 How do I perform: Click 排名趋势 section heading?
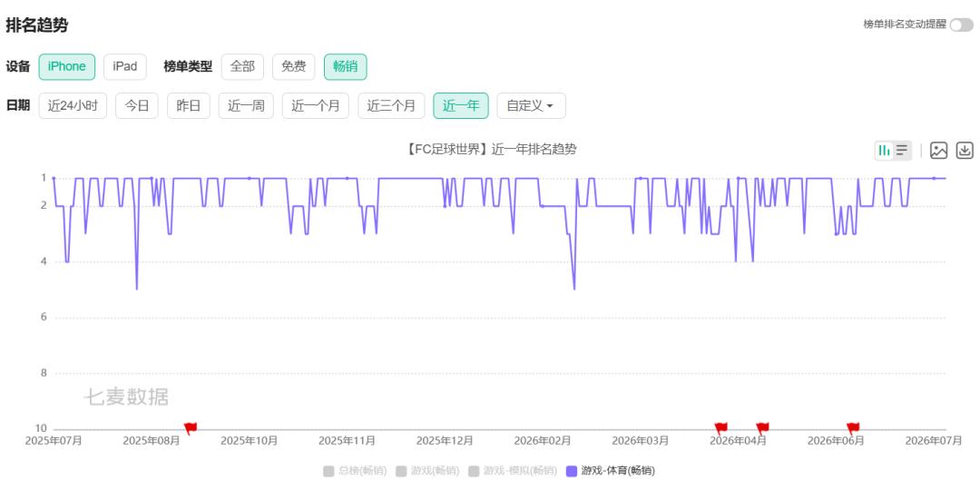[x=37, y=25]
